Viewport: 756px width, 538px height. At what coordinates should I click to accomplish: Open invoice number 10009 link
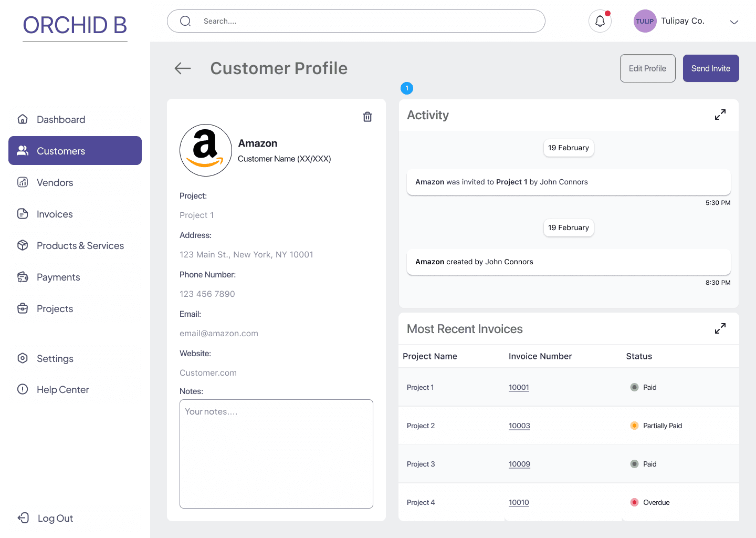pos(519,464)
